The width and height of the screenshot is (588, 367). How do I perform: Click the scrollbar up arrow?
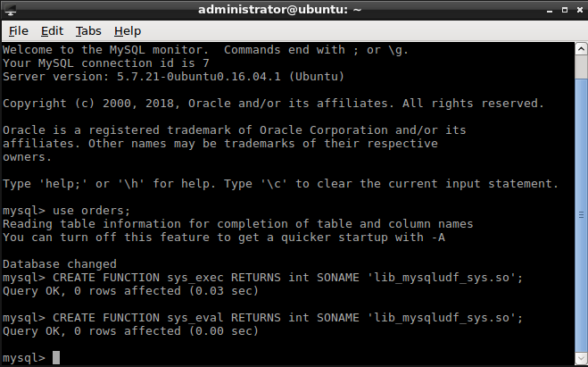(579, 49)
